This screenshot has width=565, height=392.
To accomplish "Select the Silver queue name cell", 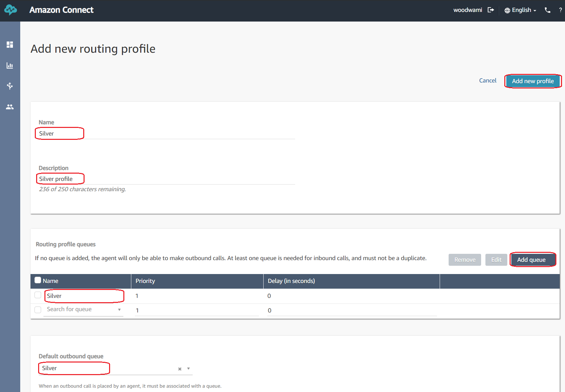I will [x=54, y=296].
